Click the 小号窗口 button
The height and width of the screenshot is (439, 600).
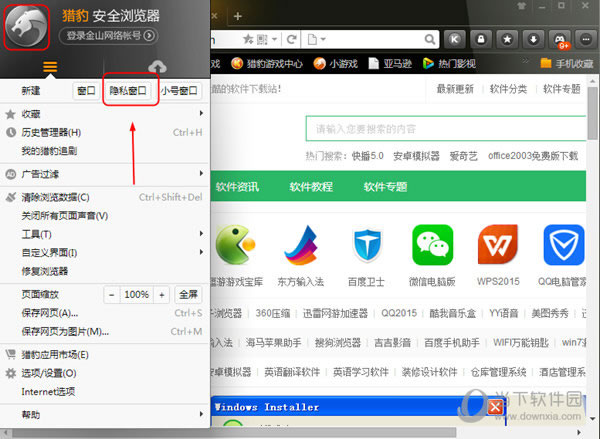(179, 91)
